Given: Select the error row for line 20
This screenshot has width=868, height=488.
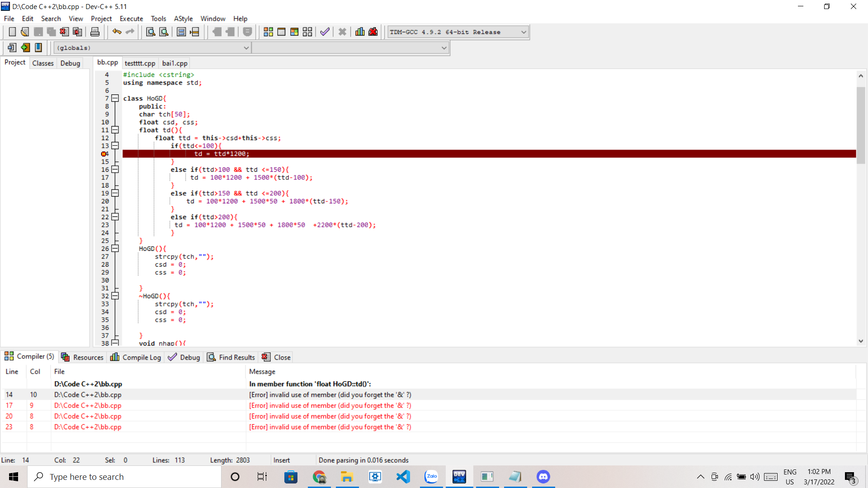Looking at the screenshot, I should (x=429, y=416).
